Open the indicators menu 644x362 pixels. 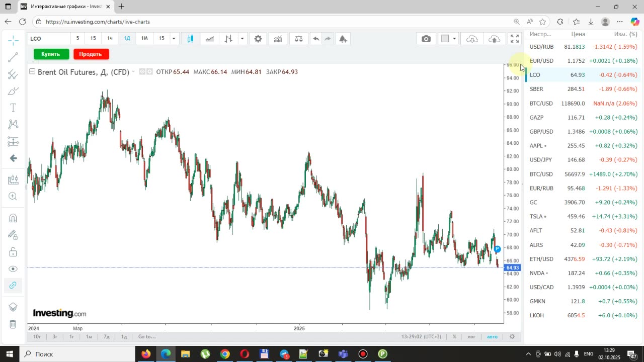pyautogui.click(x=278, y=39)
